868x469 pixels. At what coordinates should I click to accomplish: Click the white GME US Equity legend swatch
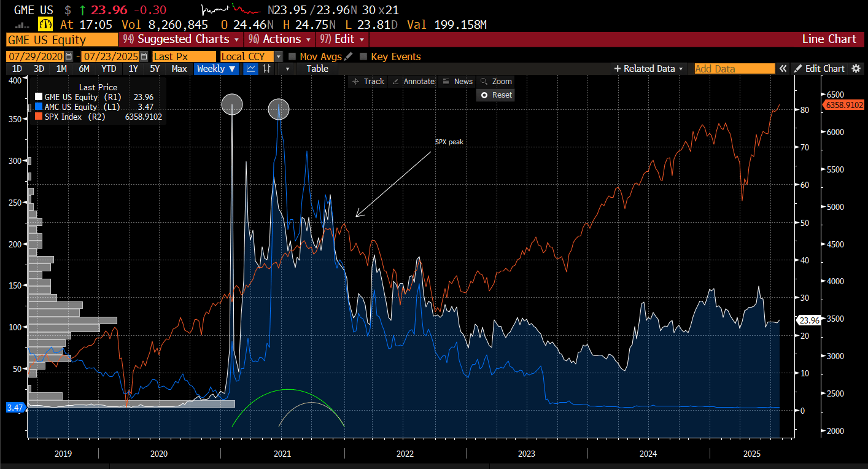point(39,97)
